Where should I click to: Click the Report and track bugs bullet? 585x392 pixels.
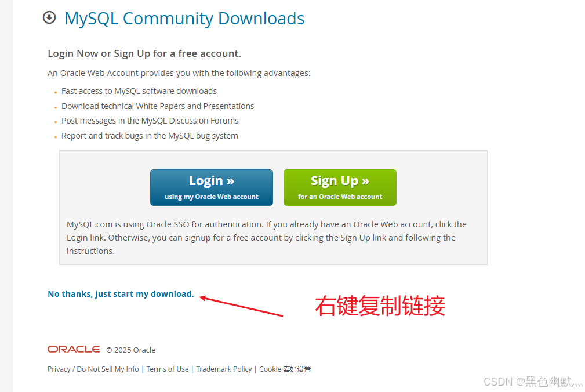pyautogui.click(x=150, y=136)
